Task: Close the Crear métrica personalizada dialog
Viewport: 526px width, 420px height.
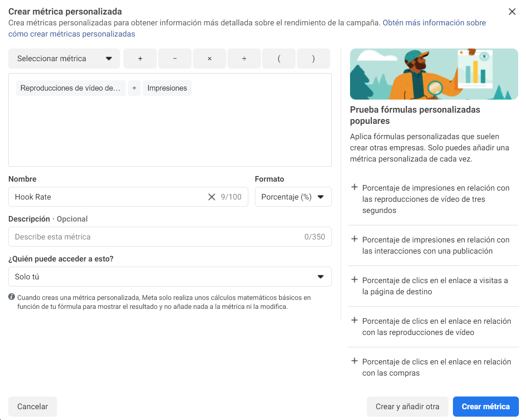Action: tap(512, 12)
